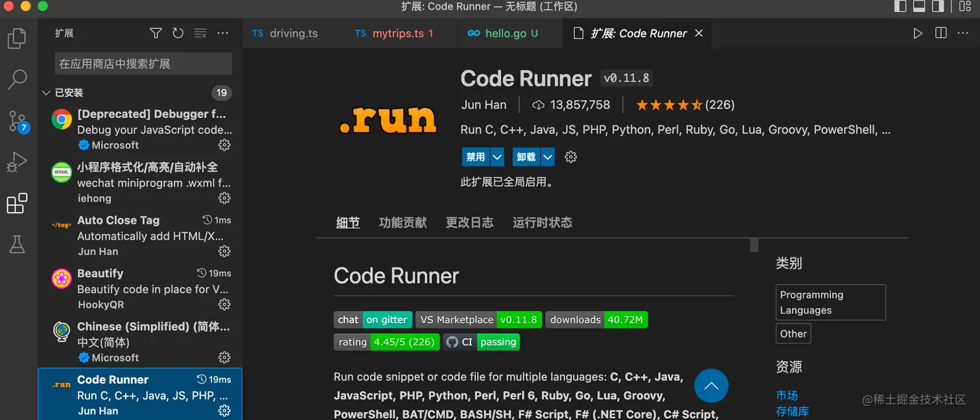Click the 19 installed count badge
This screenshot has height=420, width=980.
(222, 93)
